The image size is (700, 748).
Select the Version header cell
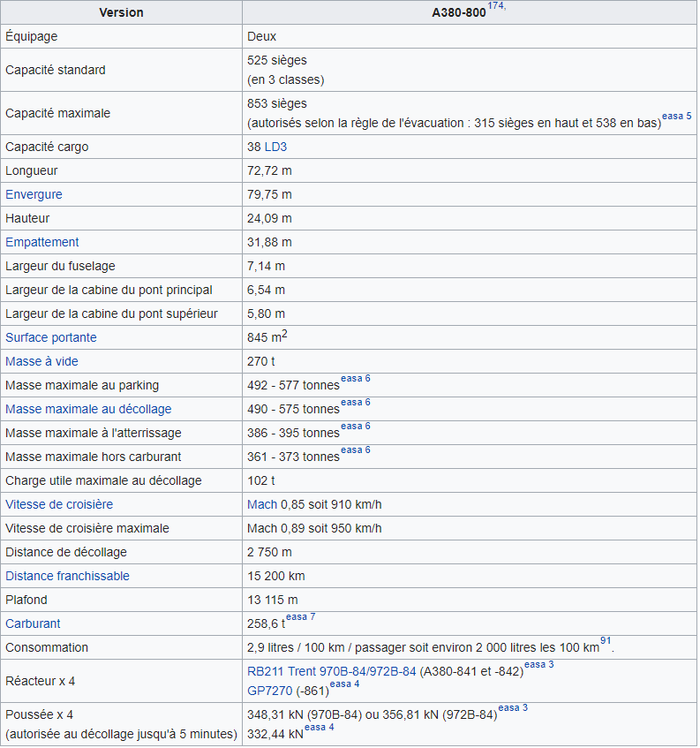(121, 12)
